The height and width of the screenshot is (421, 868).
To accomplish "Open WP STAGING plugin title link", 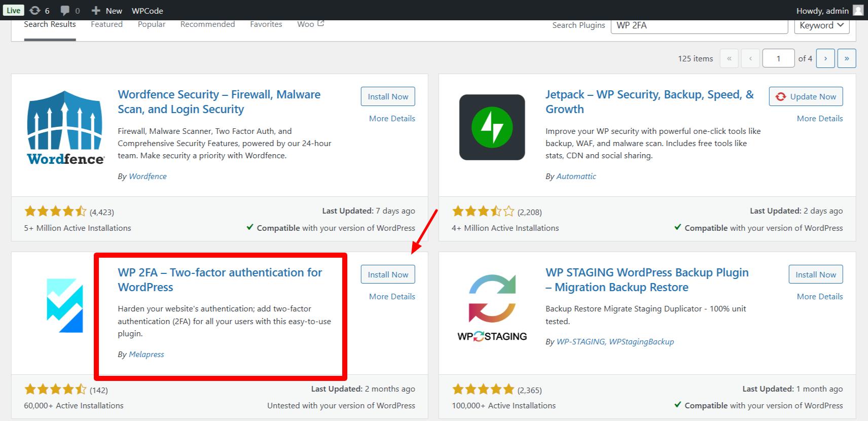I will (647, 279).
